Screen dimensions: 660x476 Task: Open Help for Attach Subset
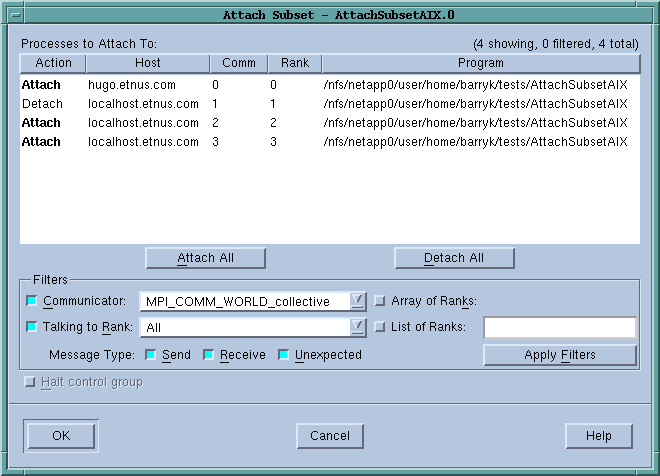[x=598, y=436]
